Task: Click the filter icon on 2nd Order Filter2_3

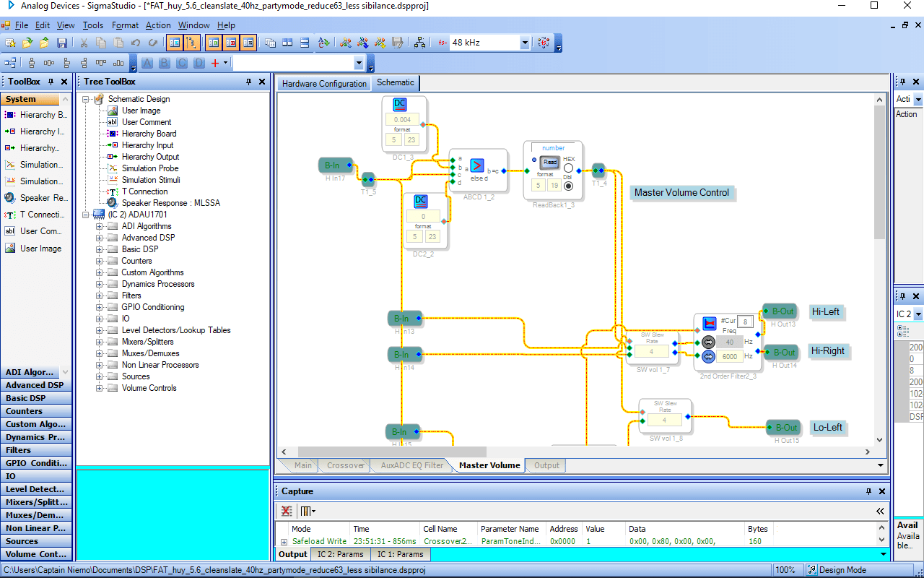Action: (x=709, y=323)
